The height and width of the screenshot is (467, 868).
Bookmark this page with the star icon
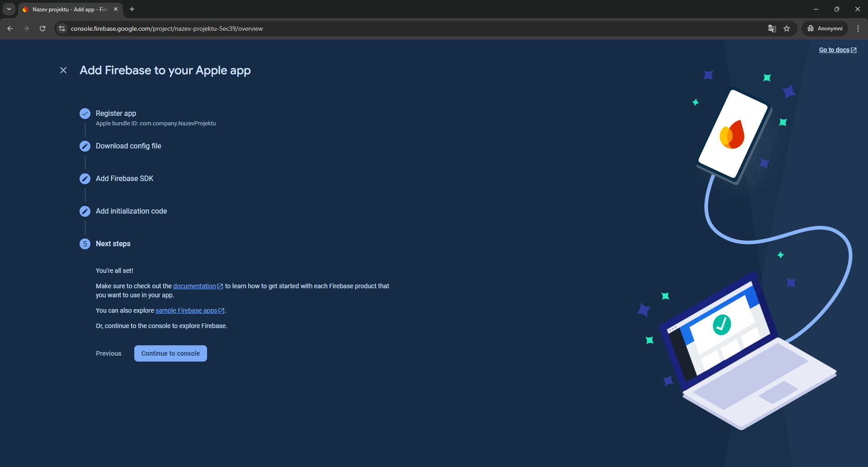tap(787, 29)
